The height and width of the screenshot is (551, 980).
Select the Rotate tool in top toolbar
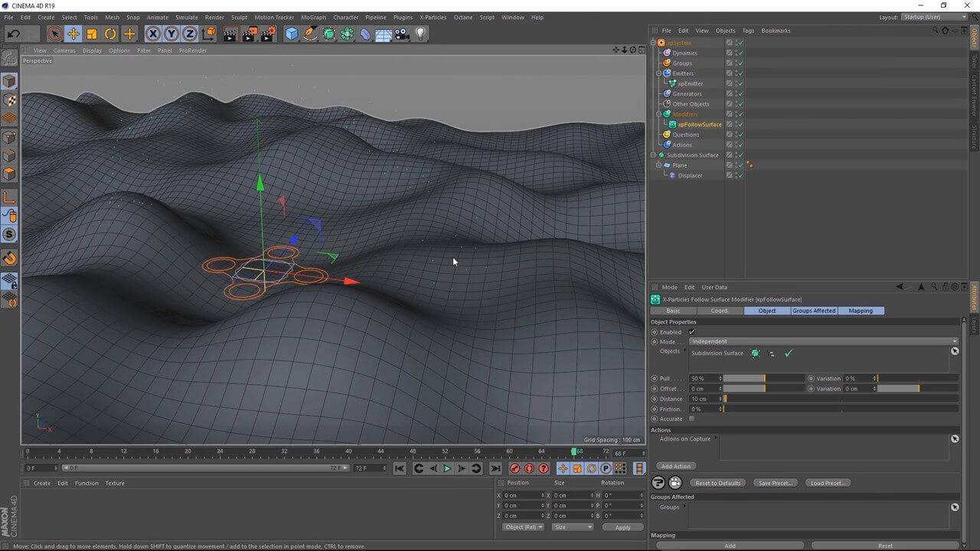pyautogui.click(x=110, y=34)
